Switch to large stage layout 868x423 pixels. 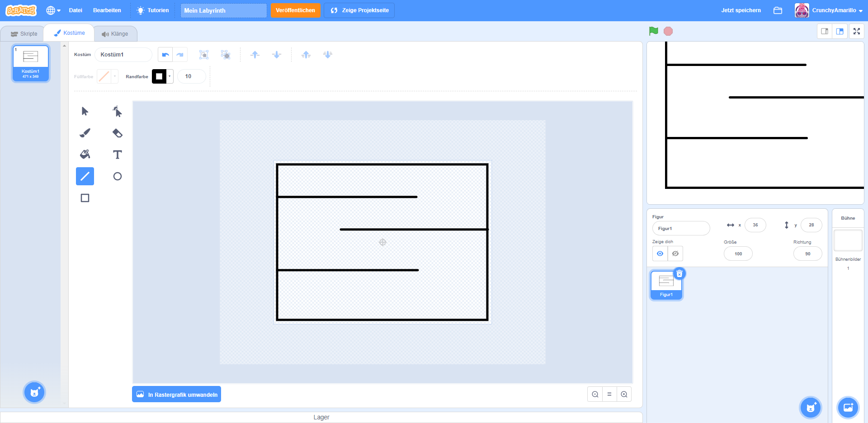(x=840, y=31)
